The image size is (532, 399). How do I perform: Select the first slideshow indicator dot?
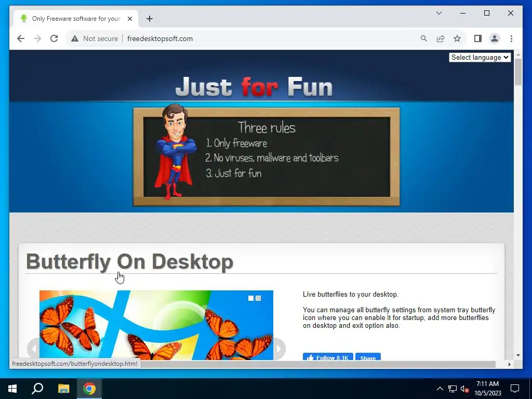(x=251, y=298)
